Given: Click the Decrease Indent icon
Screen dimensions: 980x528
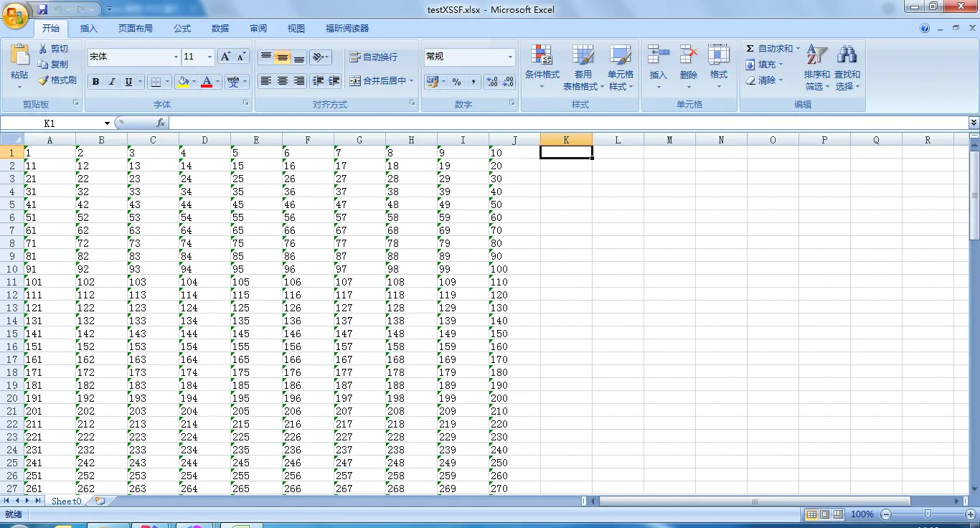Looking at the screenshot, I should (318, 81).
